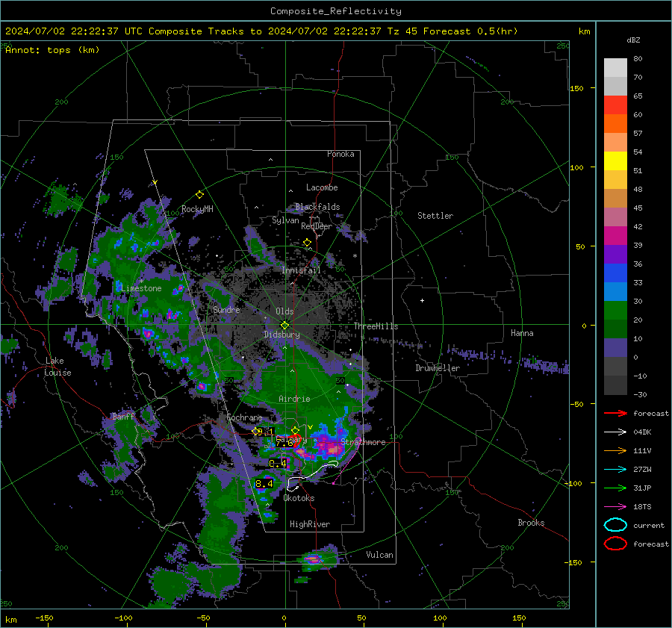Click the RedDeer city label
Image resolution: width=672 pixels, height=628 pixels.
(x=317, y=226)
